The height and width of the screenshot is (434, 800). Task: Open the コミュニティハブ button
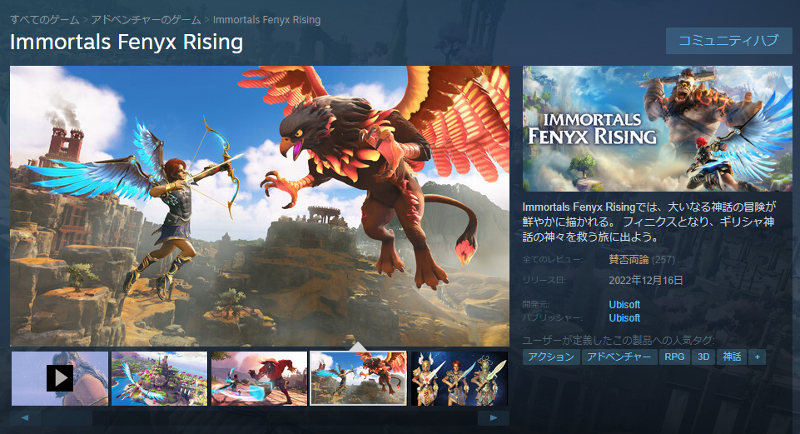[x=729, y=40]
